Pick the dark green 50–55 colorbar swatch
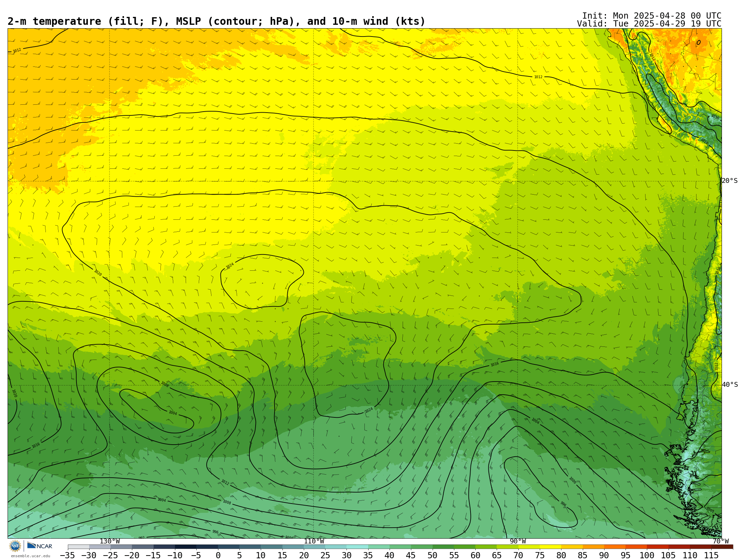The height and width of the screenshot is (560, 744). 443,547
